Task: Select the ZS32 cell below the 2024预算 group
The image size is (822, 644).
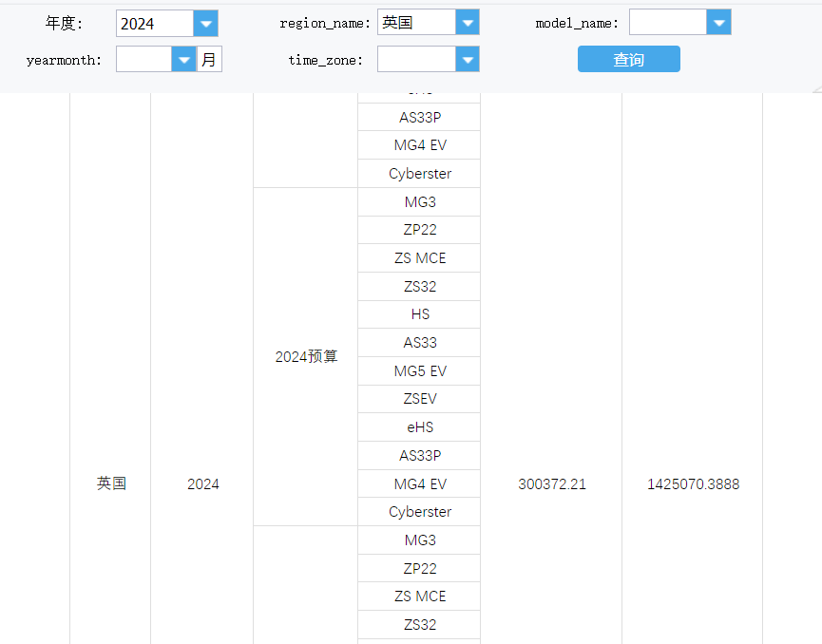Action: tap(419, 625)
